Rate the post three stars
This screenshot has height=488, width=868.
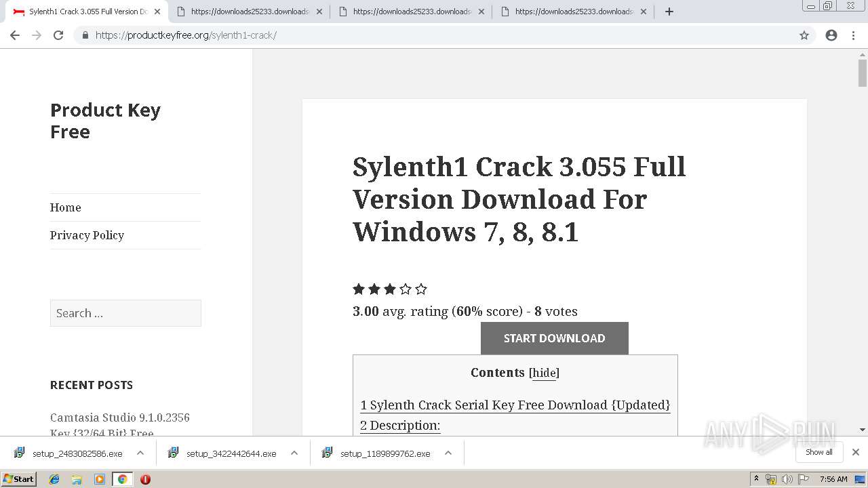(x=390, y=289)
